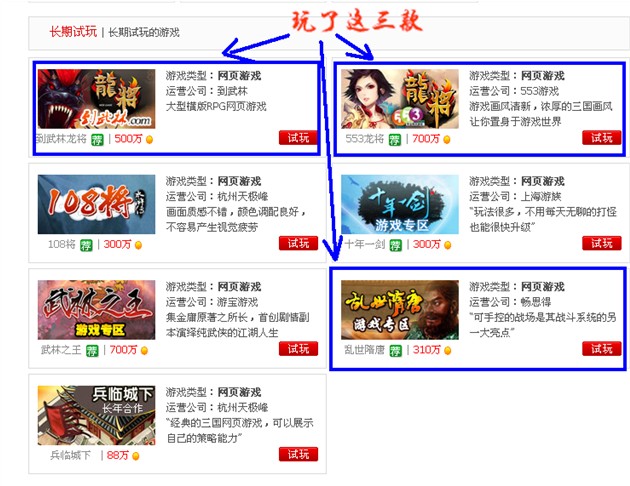Click the green 荐 badge next to 武林之王
This screenshot has width=630, height=486.
(92, 351)
